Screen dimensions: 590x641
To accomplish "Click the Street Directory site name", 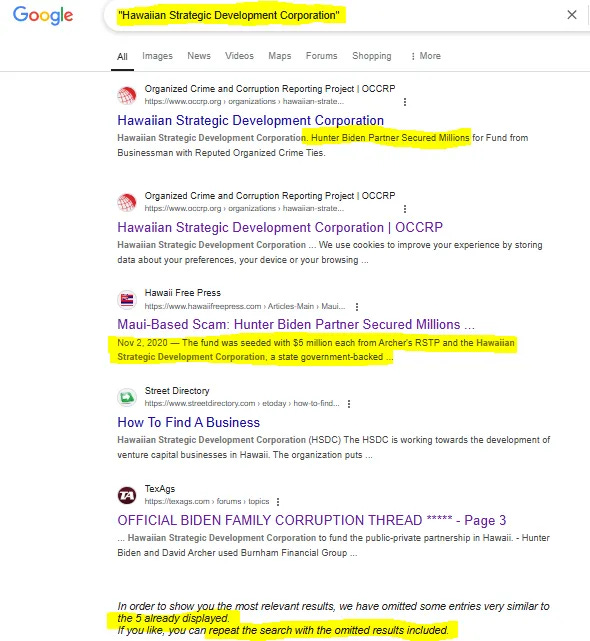I will (177, 391).
